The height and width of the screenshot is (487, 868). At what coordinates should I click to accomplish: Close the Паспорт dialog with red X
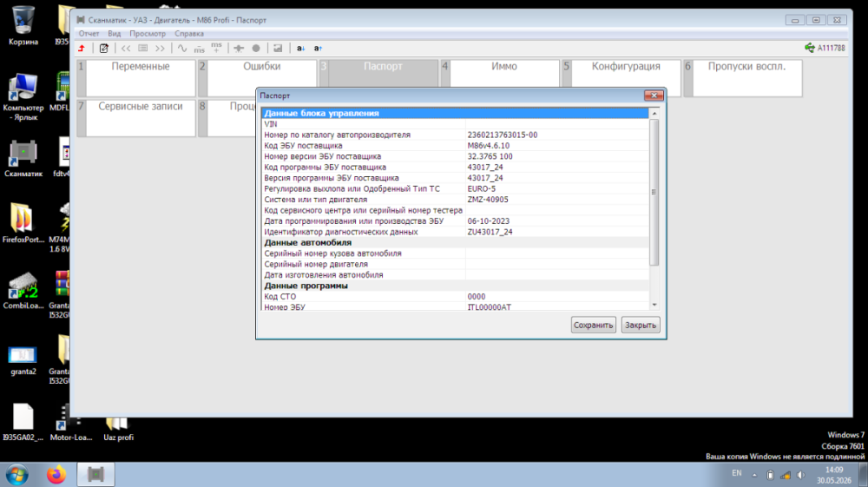(654, 95)
